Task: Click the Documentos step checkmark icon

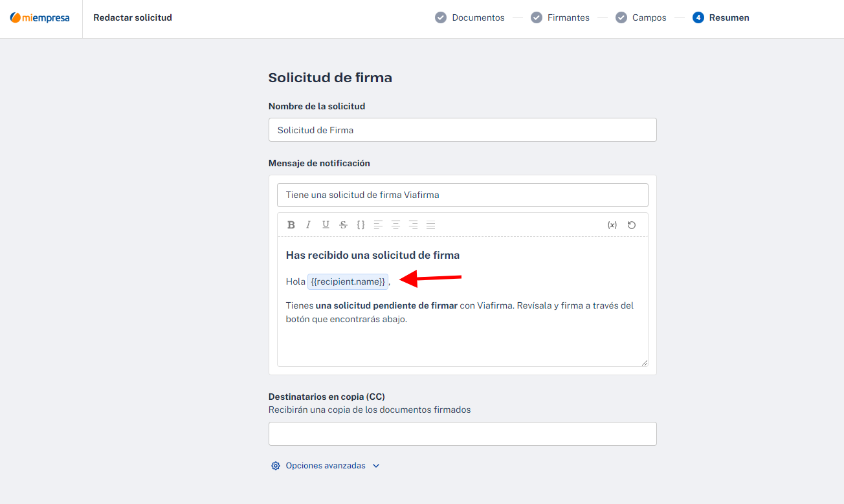Action: tap(441, 17)
